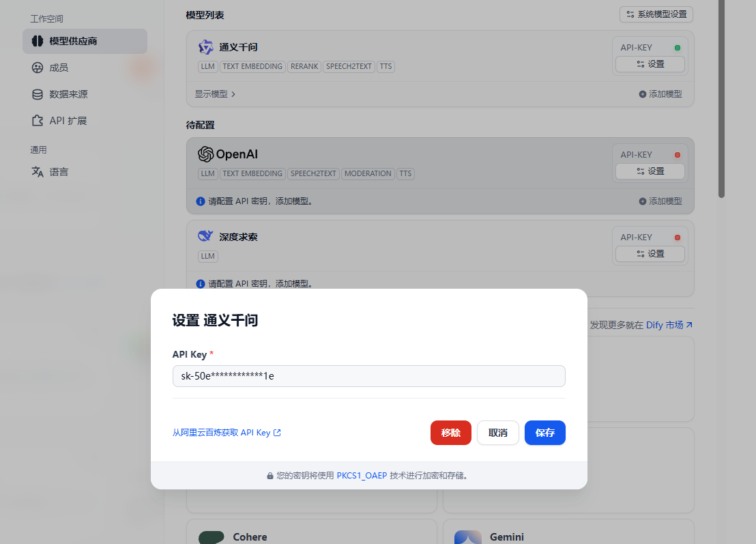Click the 语言 translate icon

click(38, 172)
